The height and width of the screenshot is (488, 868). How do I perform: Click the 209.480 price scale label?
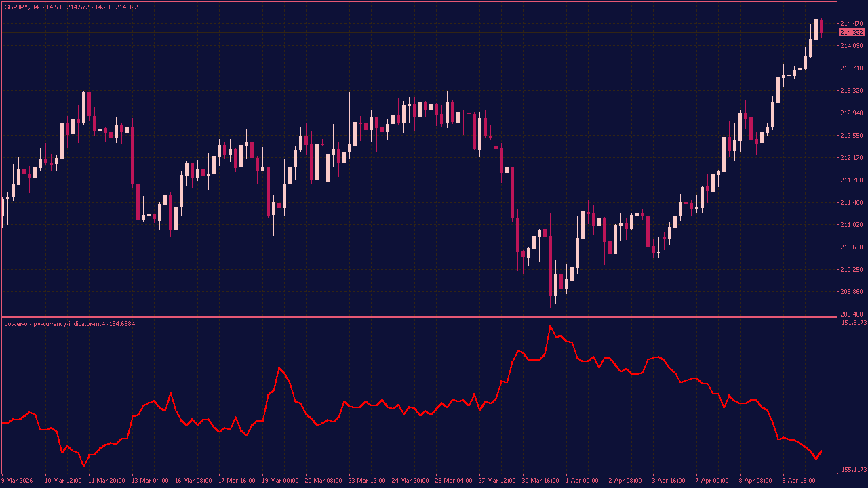pos(852,313)
